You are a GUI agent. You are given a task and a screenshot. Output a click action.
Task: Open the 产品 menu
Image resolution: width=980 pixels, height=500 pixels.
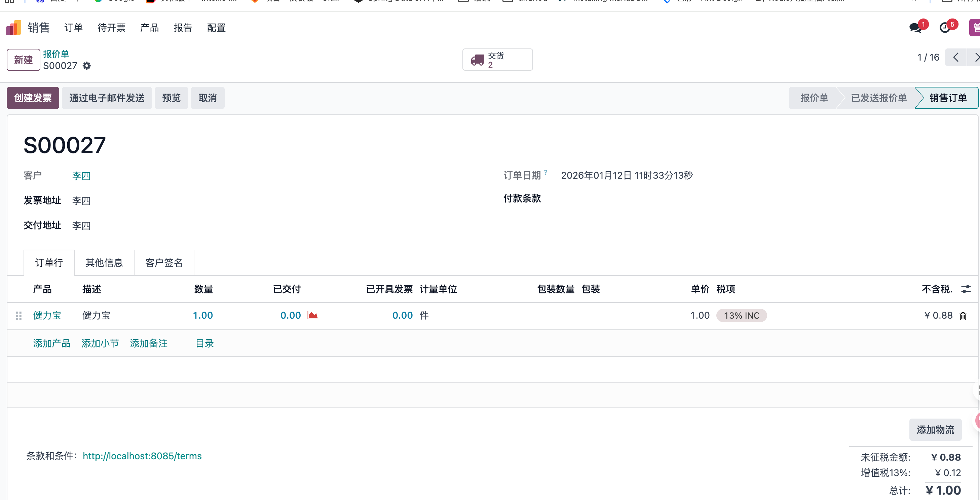pyautogui.click(x=150, y=28)
